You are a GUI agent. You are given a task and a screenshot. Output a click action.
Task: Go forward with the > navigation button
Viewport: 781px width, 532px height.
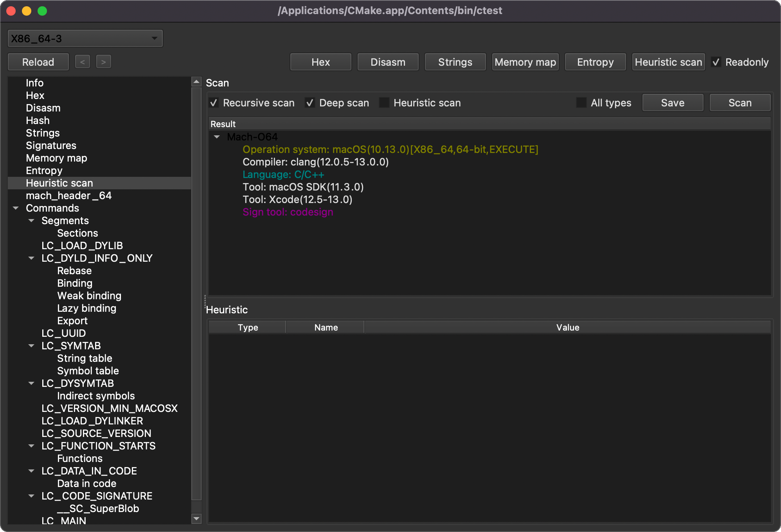click(104, 62)
